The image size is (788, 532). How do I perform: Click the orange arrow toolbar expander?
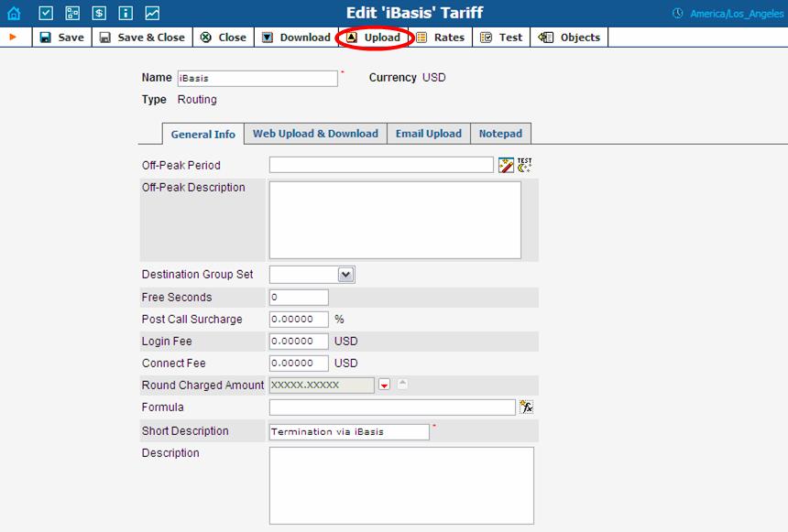[x=13, y=37]
